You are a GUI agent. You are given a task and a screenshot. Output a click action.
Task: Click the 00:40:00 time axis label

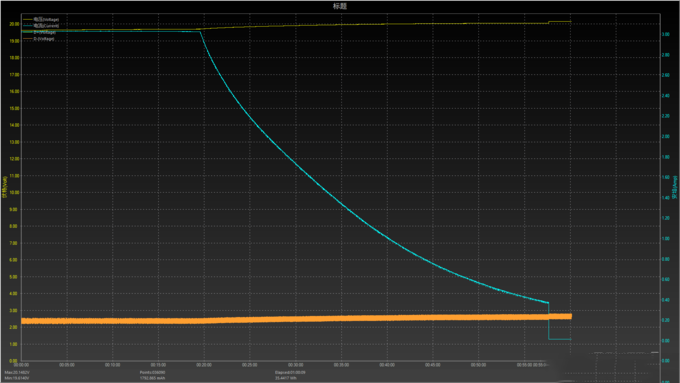pos(387,365)
